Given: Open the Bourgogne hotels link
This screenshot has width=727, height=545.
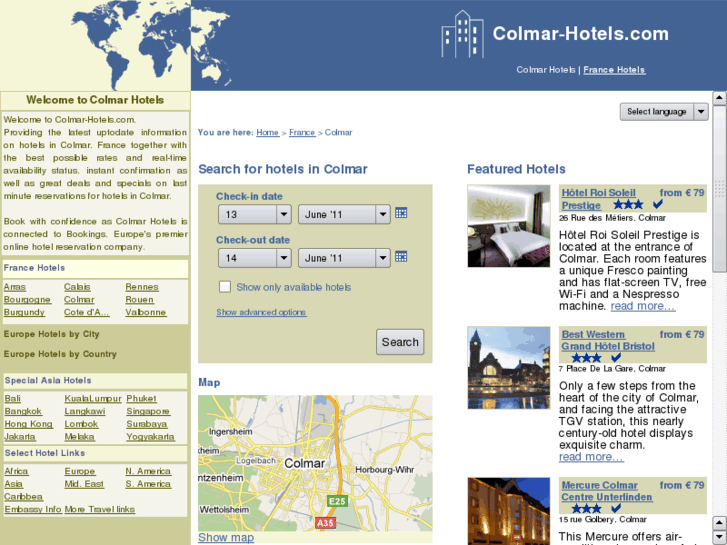Looking at the screenshot, I should pos(27,300).
